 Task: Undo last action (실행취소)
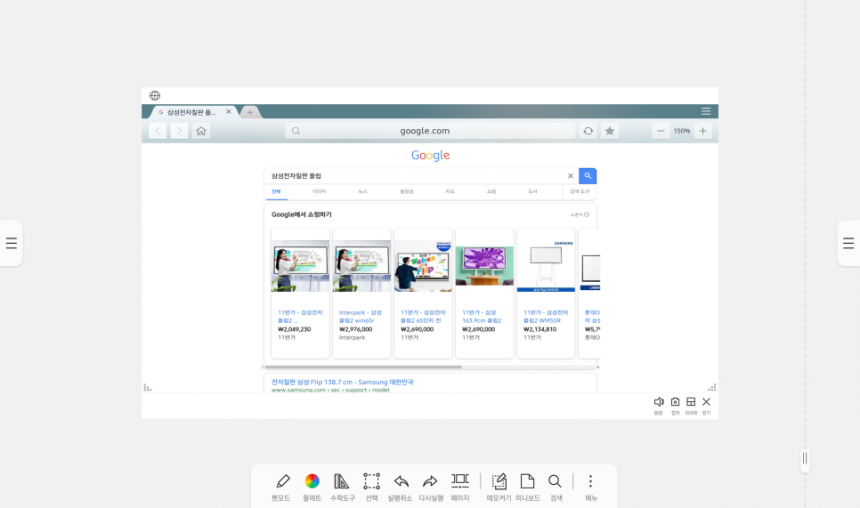click(400, 487)
